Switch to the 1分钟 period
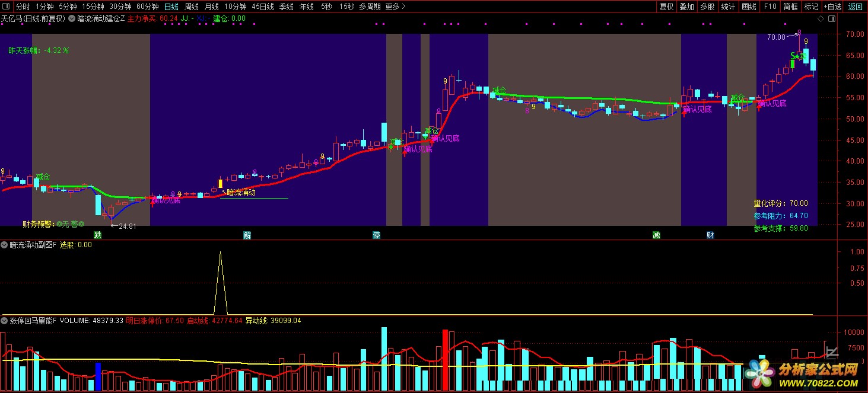Image resolution: width=868 pixels, height=393 pixels. click(44, 7)
